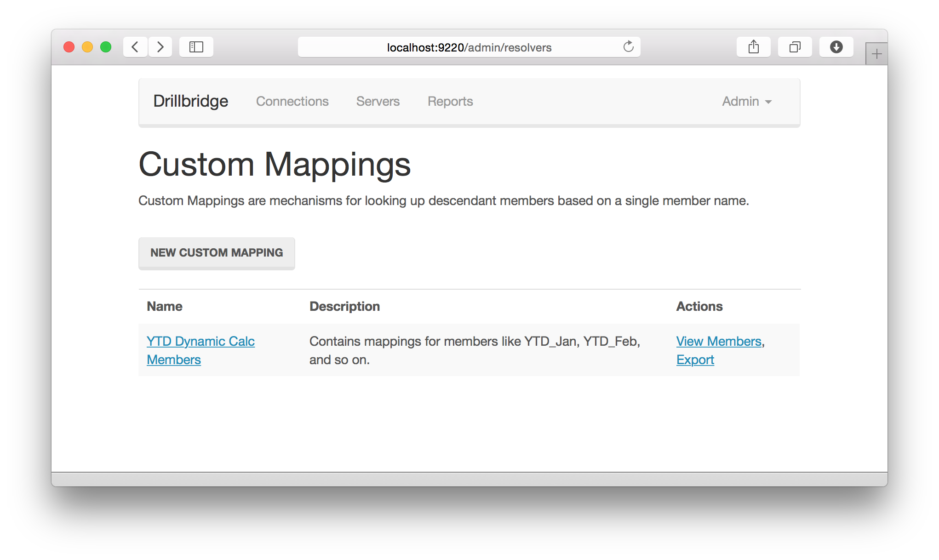The height and width of the screenshot is (560, 939).
Task: Click the Drillbridge brand link
Action: pos(191,101)
